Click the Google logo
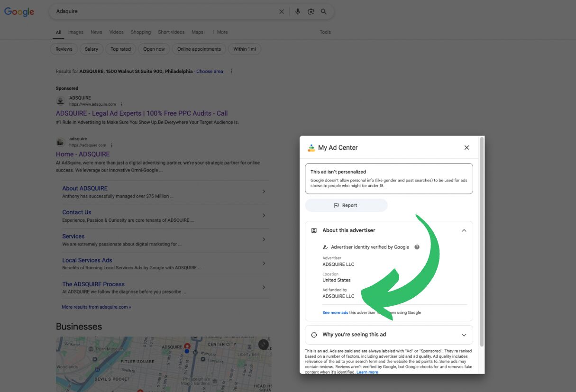 tap(19, 11)
